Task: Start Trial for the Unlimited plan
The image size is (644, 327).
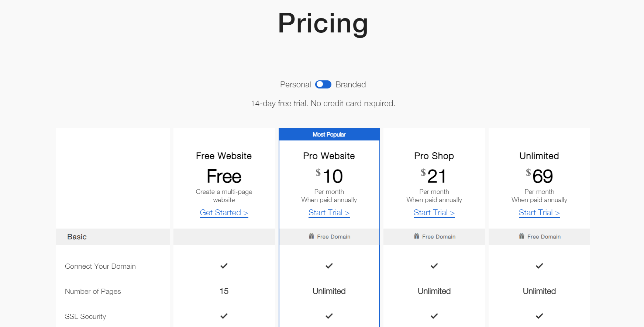Action: click(x=539, y=213)
